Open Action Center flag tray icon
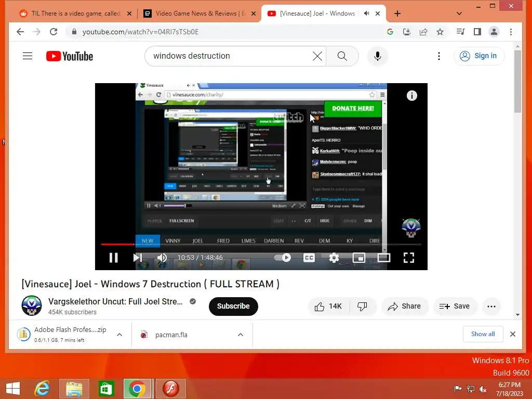 pyautogui.click(x=458, y=389)
